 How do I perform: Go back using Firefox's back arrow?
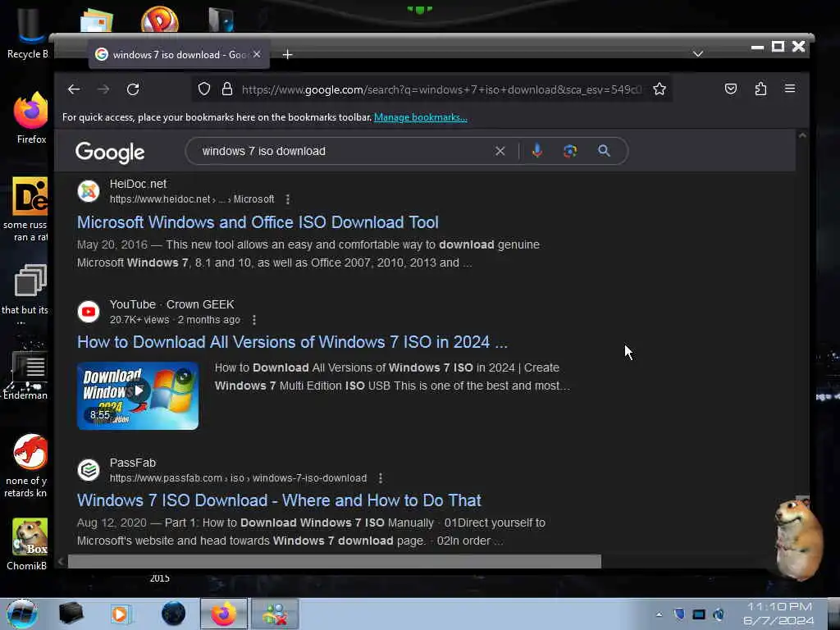click(x=74, y=89)
